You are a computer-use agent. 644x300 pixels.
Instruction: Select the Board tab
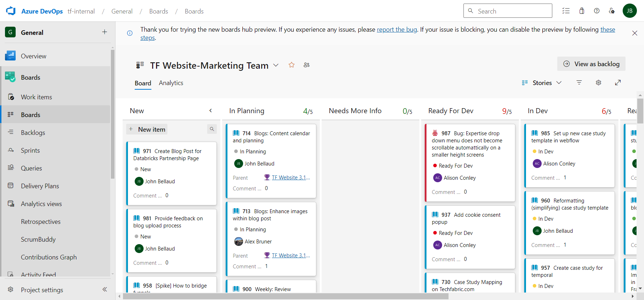(x=143, y=83)
